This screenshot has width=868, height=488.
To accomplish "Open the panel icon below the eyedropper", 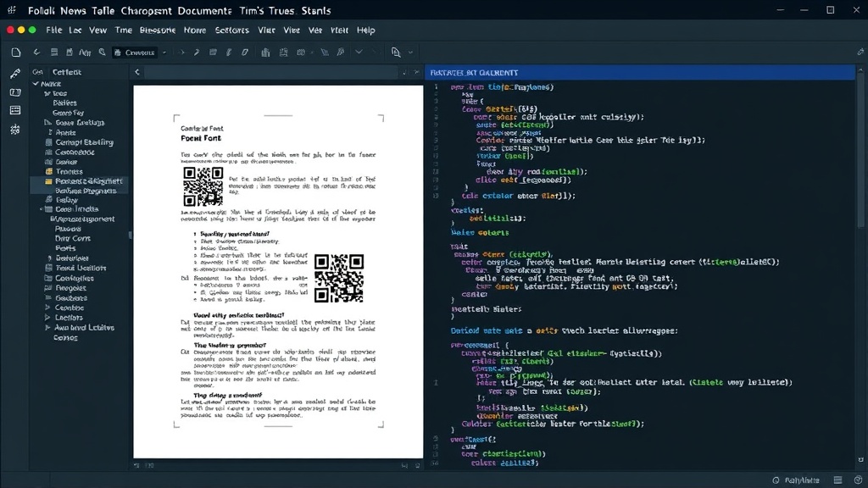I will [x=15, y=92].
